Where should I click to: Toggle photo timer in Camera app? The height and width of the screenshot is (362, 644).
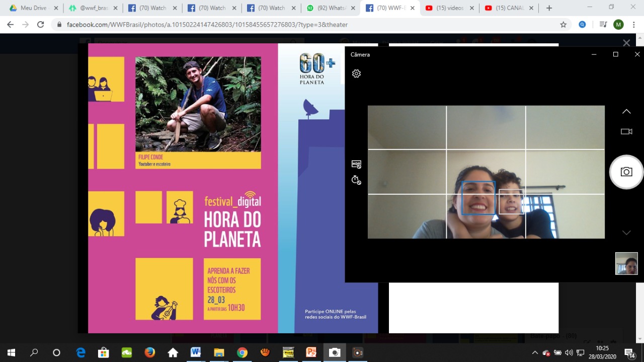(x=356, y=180)
